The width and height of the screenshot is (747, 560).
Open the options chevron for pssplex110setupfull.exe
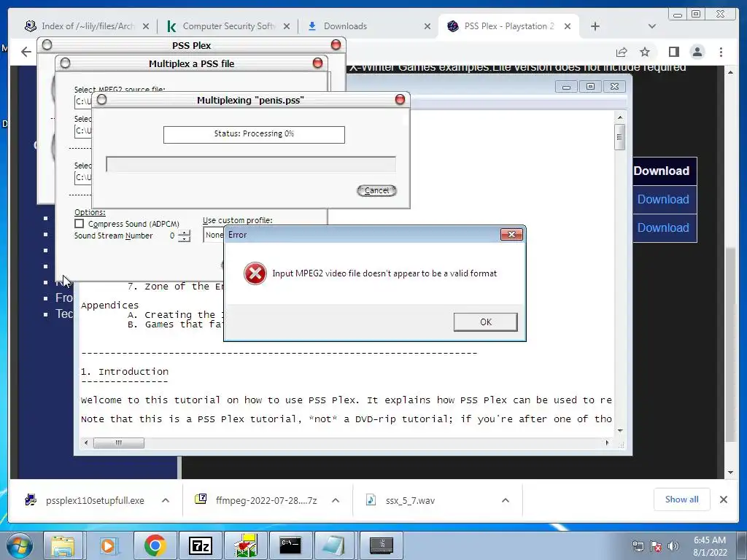(166, 500)
